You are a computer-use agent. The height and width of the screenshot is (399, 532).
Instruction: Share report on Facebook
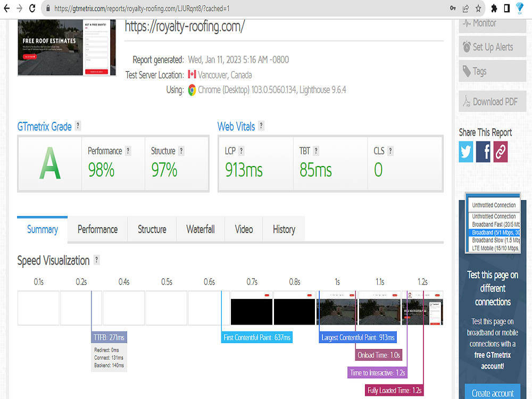tap(483, 152)
